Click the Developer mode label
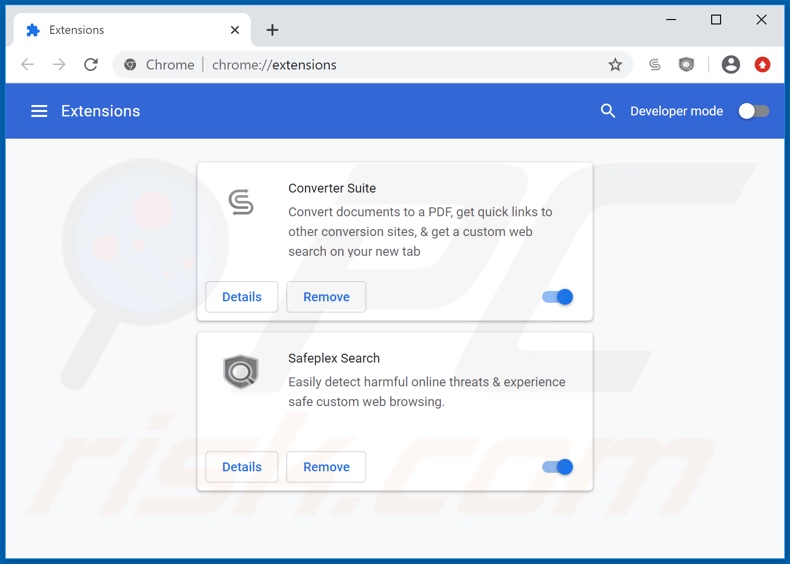 click(677, 111)
